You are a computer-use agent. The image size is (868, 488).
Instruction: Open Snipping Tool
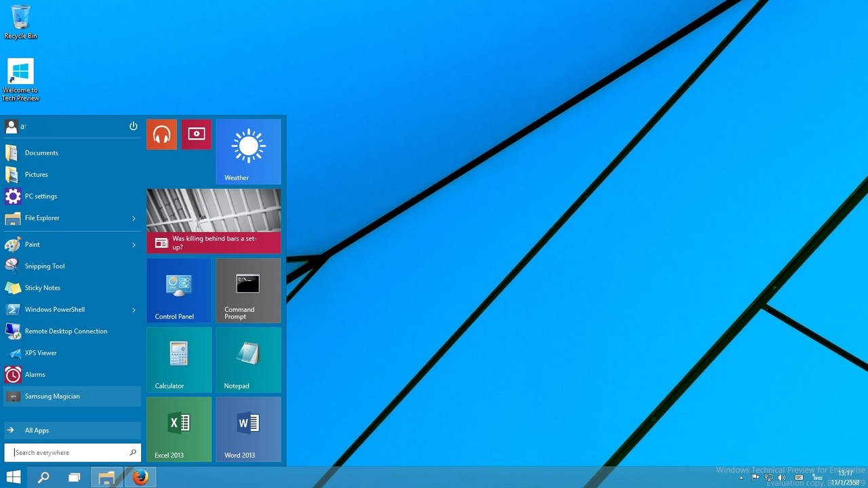[x=72, y=266]
